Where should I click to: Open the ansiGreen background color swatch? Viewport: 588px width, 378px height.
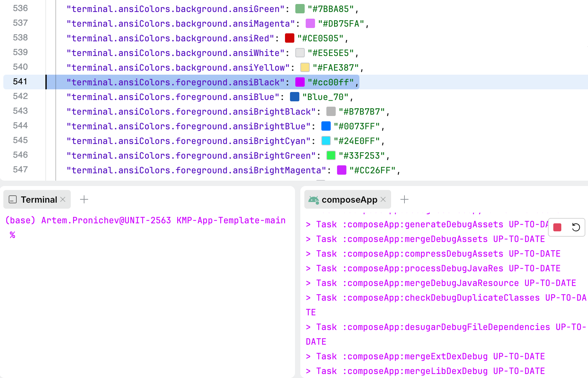coord(300,9)
